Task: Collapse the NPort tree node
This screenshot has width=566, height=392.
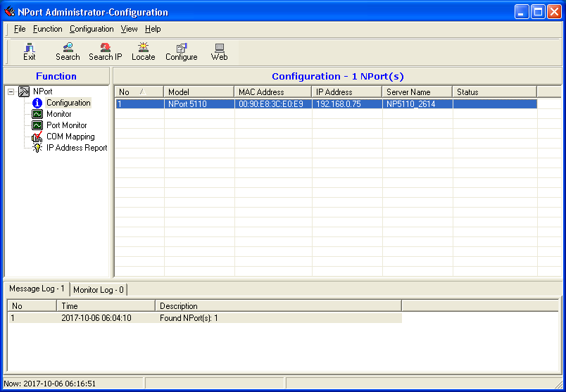Action: point(11,91)
